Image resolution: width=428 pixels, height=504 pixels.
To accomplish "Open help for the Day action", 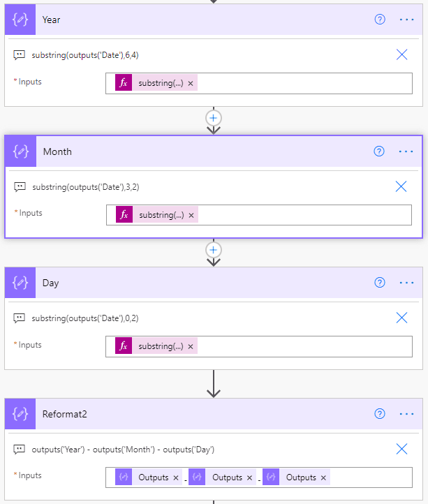I will pyautogui.click(x=380, y=283).
